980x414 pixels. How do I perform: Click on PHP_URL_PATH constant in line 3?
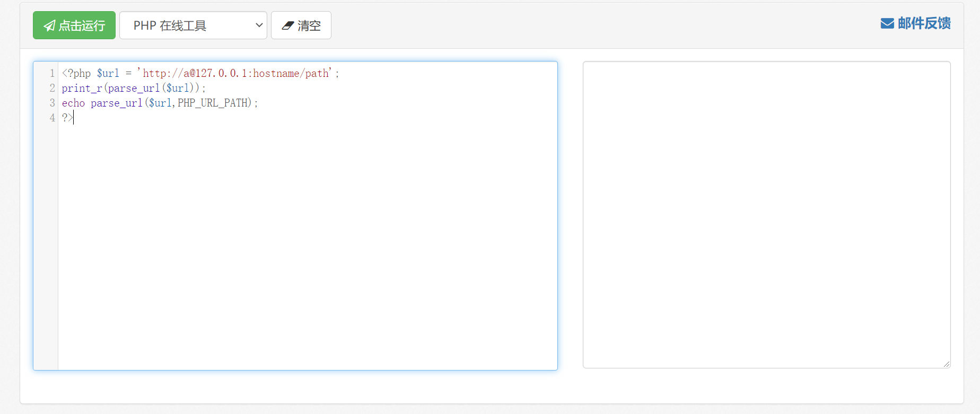pos(213,103)
